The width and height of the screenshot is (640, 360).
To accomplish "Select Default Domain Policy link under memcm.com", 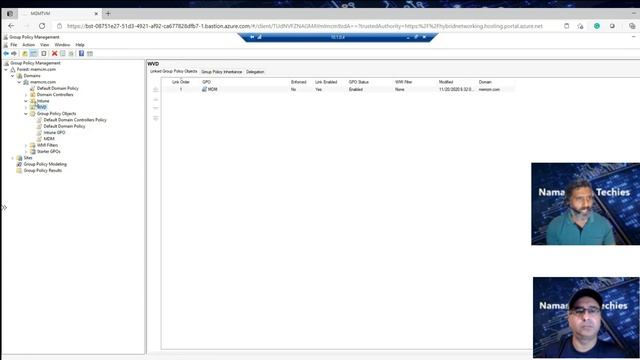I will pyautogui.click(x=58, y=89).
